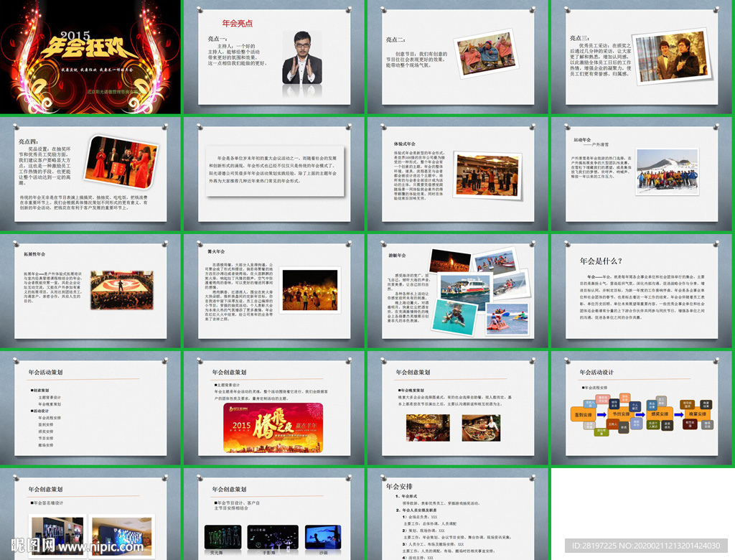Click the 年会活动设计 slide title text
Image resolution: width=735 pixels, height=560 pixels.
(x=596, y=373)
